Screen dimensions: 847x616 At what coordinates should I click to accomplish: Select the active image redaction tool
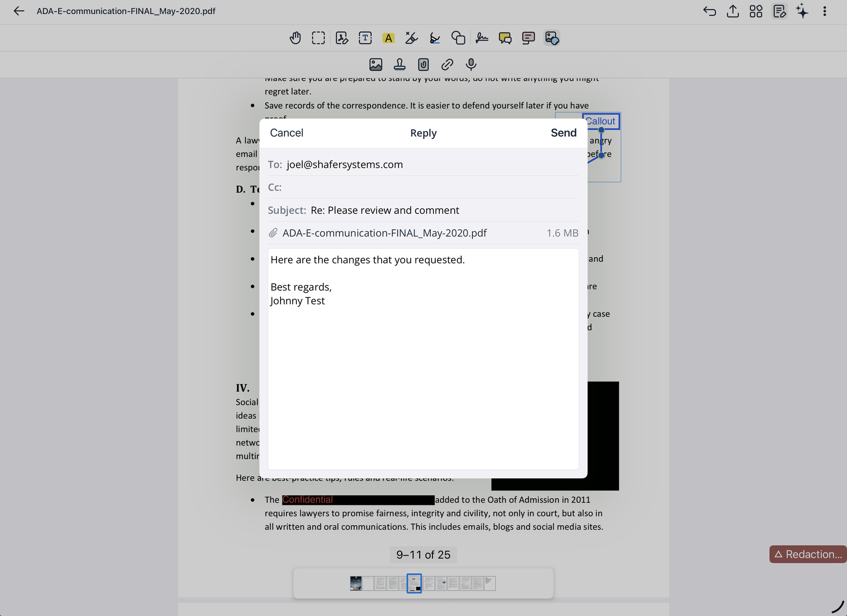click(x=552, y=38)
